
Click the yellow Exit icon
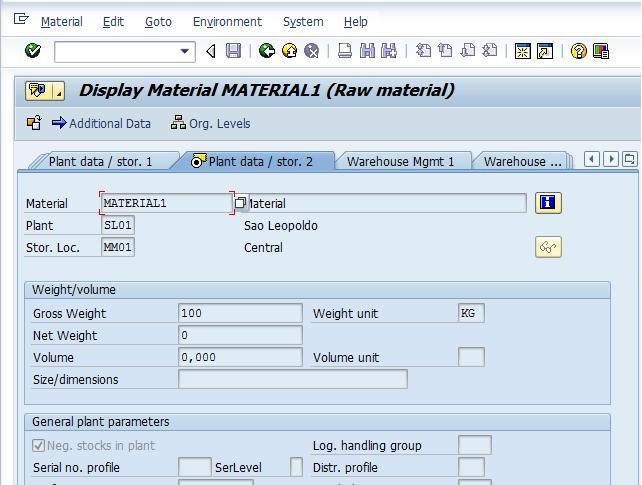[x=289, y=51]
